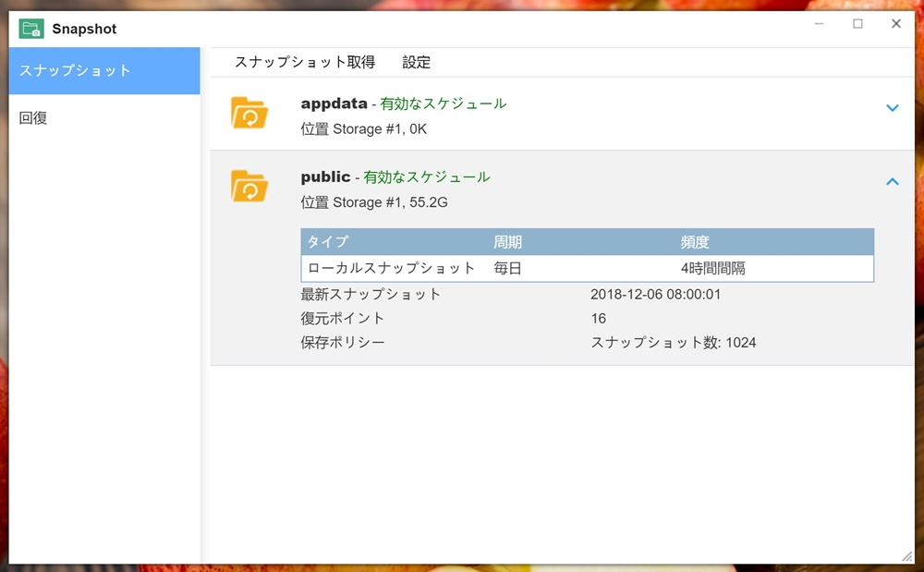This screenshot has width=924, height=572.
Task: Switch to the 回復 sidebar tab
Action: (x=33, y=118)
